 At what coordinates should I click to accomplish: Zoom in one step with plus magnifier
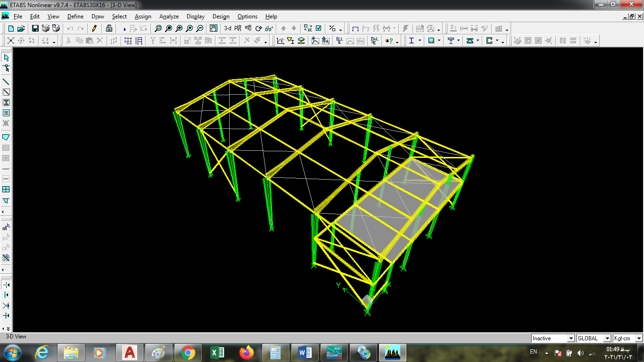190,28
